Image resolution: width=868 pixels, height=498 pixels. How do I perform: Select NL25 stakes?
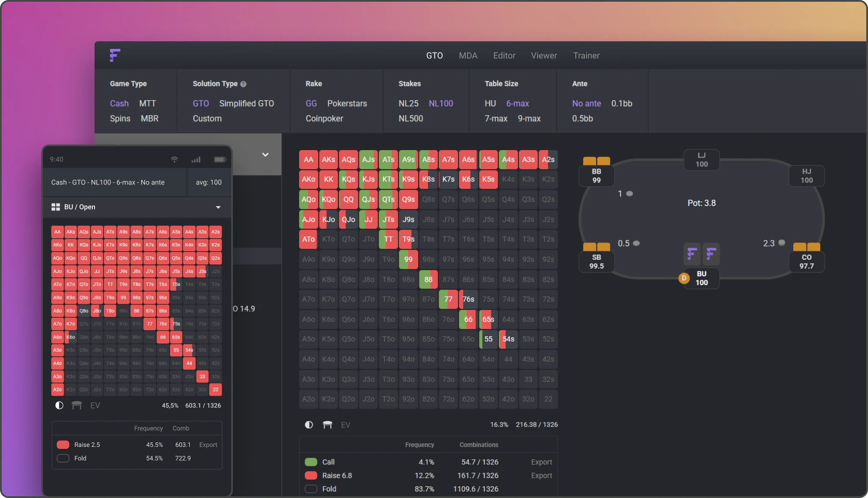(x=408, y=104)
